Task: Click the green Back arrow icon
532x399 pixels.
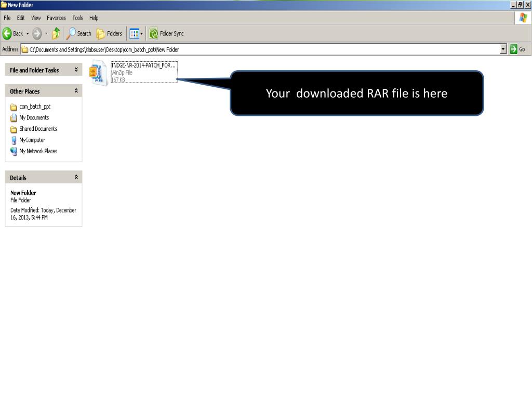Action: tap(7, 33)
